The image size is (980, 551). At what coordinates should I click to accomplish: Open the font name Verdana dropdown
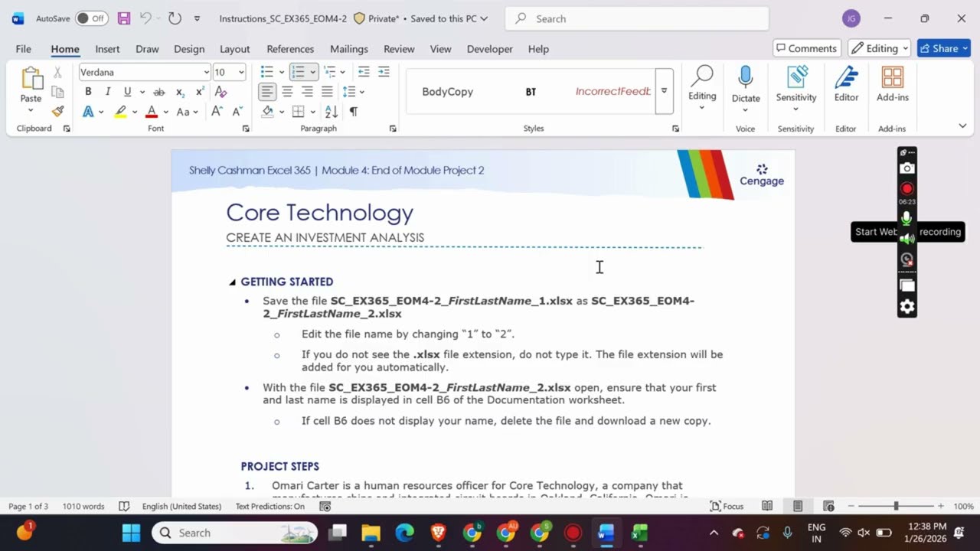point(206,72)
